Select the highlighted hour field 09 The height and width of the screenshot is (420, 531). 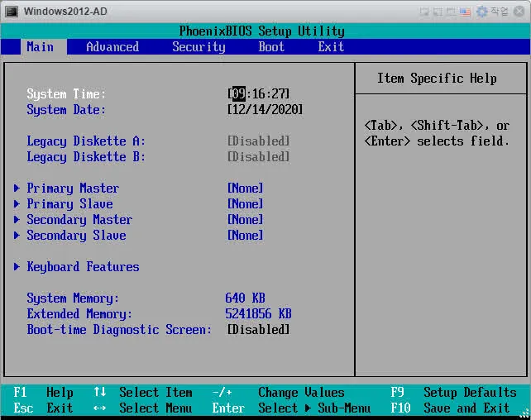[x=239, y=93]
